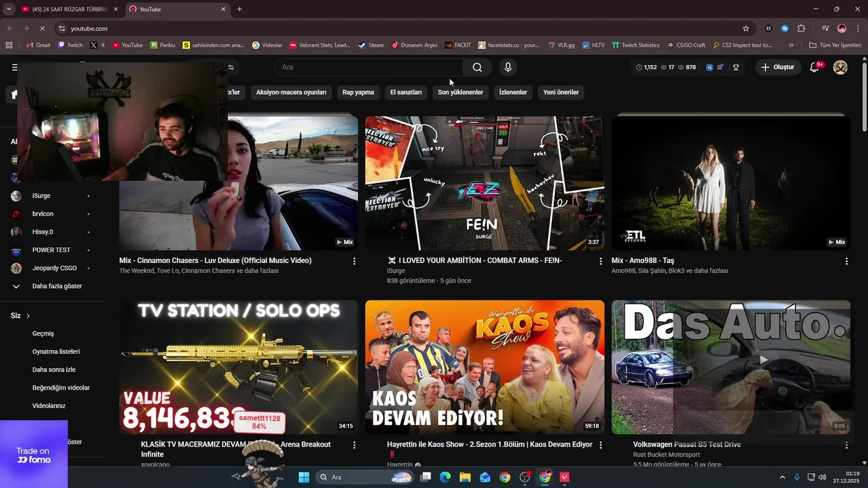Screen dimensions: 868x488
Task: Play the Das Auto Volkswagen Passat thumbnail
Action: (730, 367)
